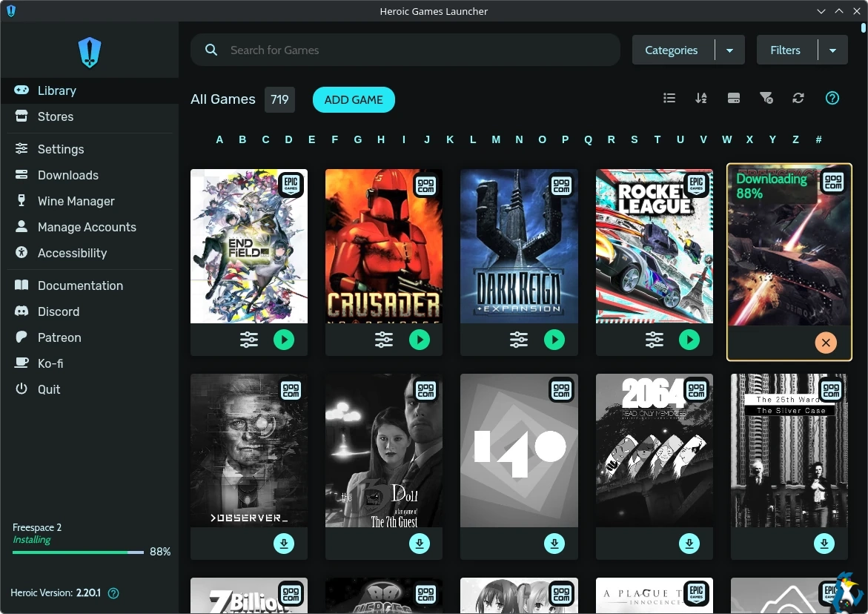Open Manage Accounts from sidebar

point(87,227)
